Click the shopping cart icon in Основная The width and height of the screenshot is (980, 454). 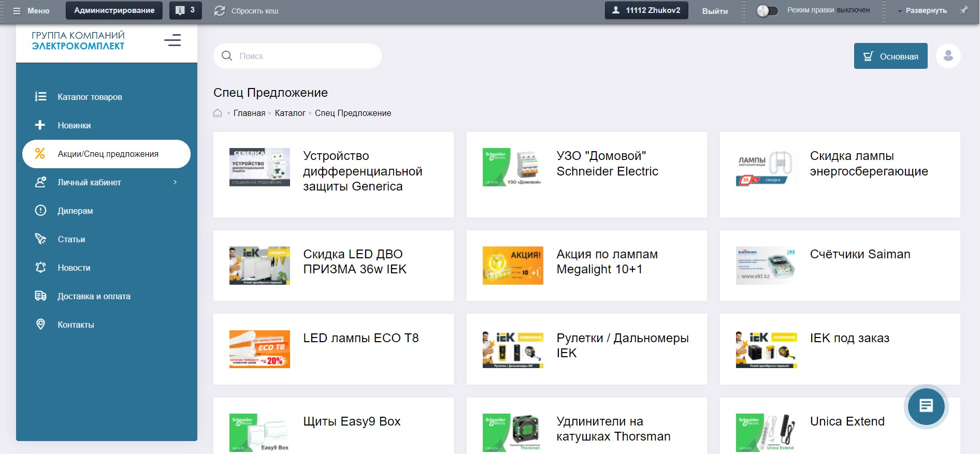point(869,56)
